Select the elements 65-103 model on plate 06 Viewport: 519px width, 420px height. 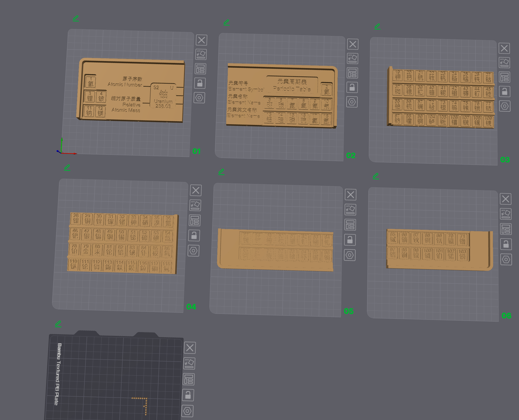[440, 250]
